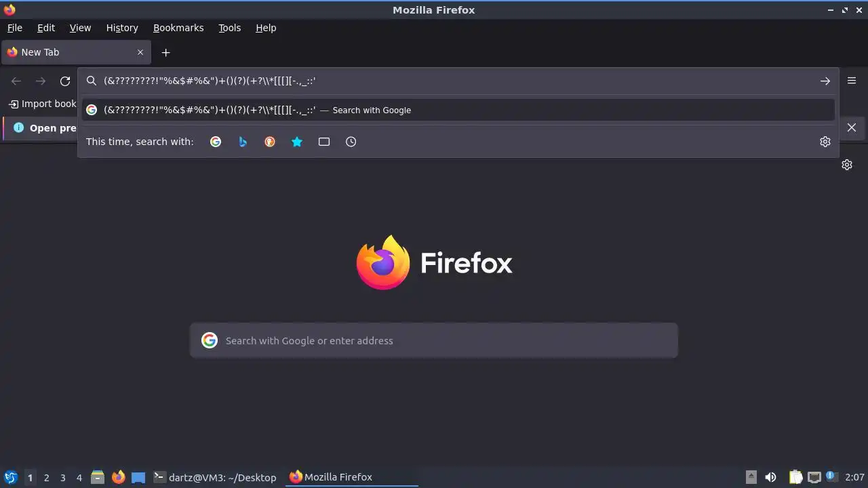Open the system start menu icon
The width and height of the screenshot is (868, 488).
click(11, 477)
